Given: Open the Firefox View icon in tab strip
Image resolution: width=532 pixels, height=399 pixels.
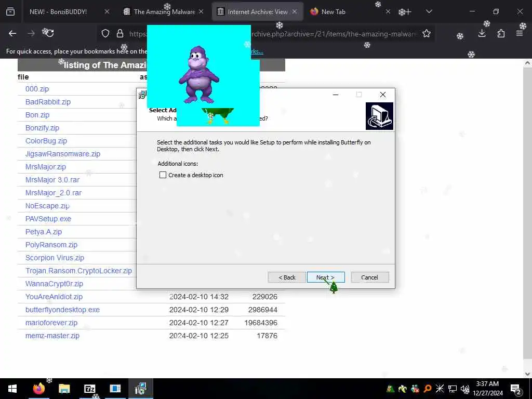Looking at the screenshot, I should click(10, 11).
